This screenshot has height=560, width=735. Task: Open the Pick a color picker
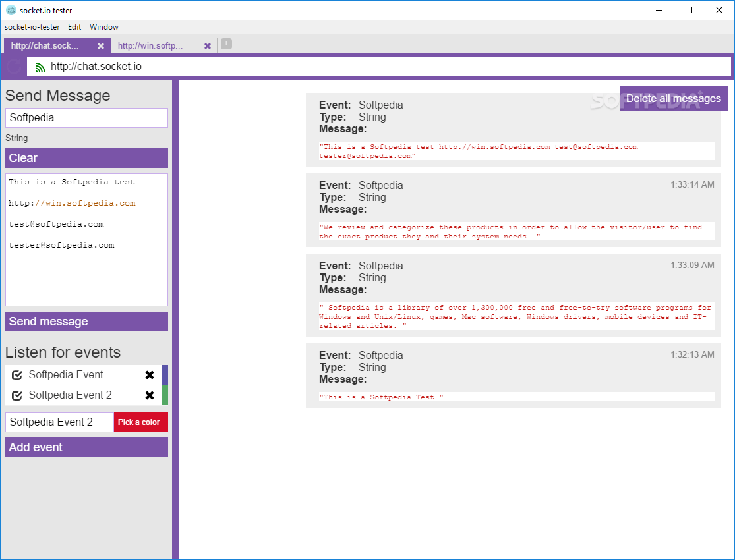click(x=140, y=422)
